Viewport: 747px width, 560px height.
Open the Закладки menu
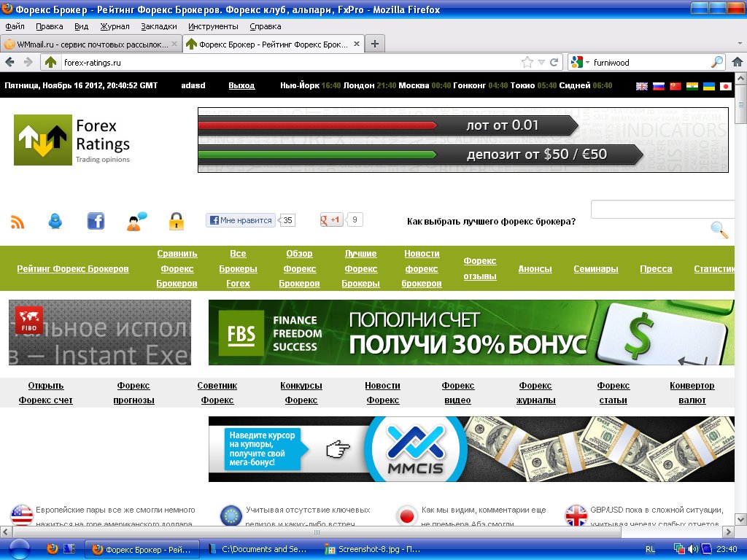tap(158, 27)
